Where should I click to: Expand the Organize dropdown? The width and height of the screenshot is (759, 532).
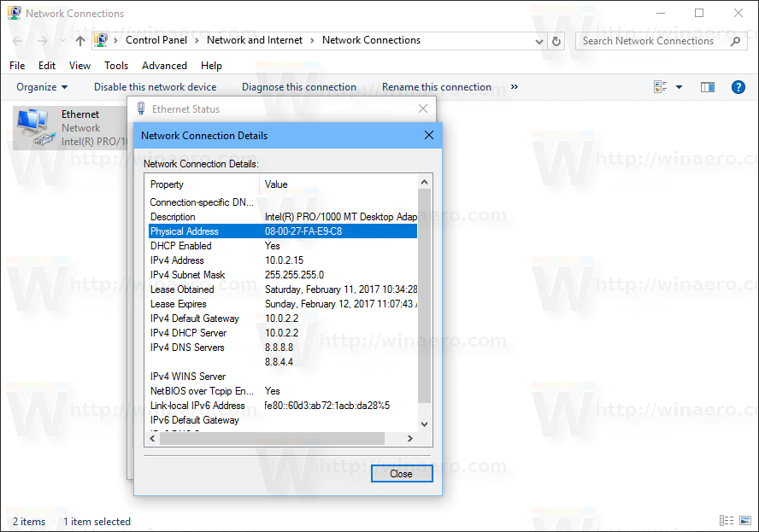click(x=42, y=87)
